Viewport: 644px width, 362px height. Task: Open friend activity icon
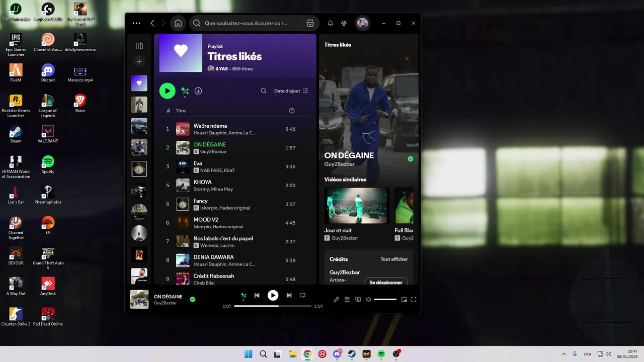tap(344, 23)
